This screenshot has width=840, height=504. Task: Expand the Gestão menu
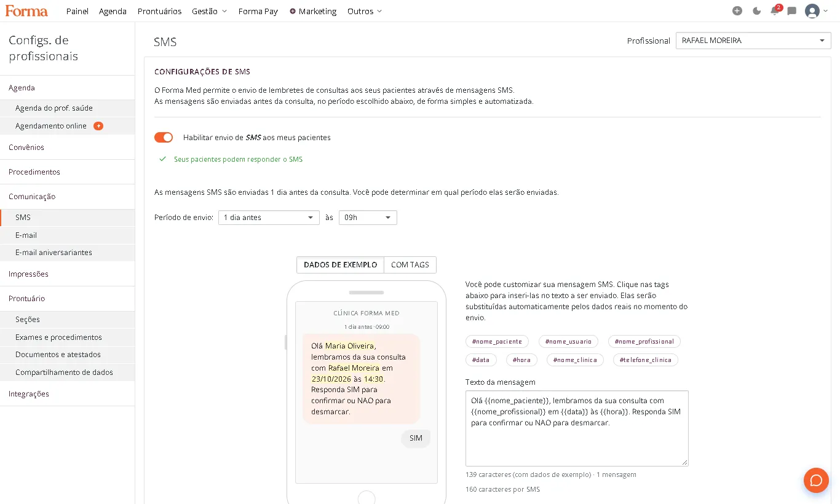pos(210,11)
